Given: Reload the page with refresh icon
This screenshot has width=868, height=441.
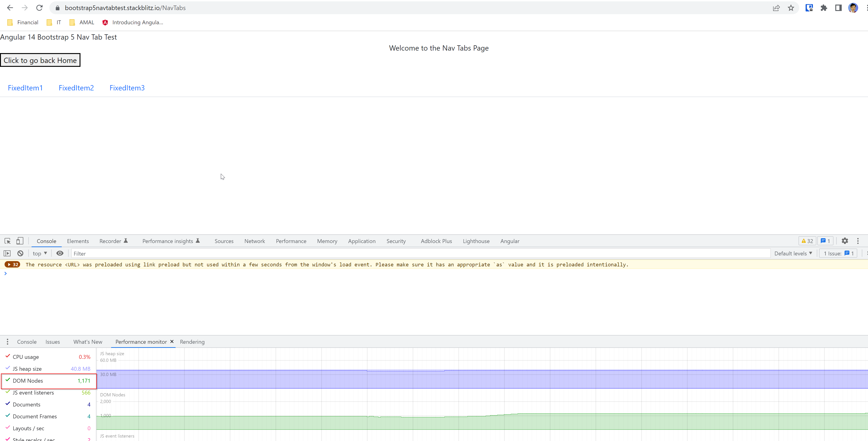Looking at the screenshot, I should click(x=39, y=8).
